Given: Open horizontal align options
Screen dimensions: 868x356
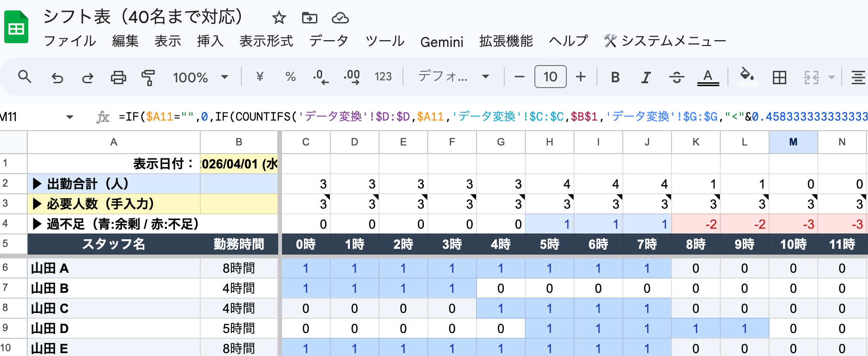Looking at the screenshot, I should [858, 77].
